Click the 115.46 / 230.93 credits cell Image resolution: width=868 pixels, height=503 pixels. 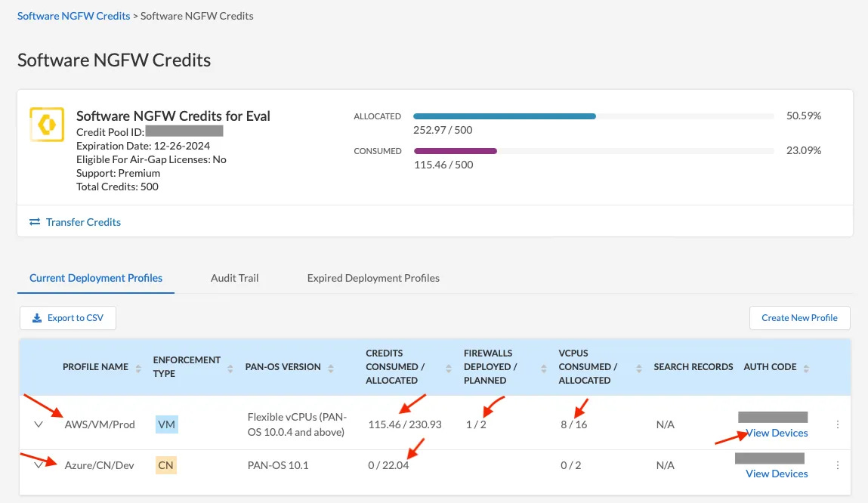click(x=405, y=424)
